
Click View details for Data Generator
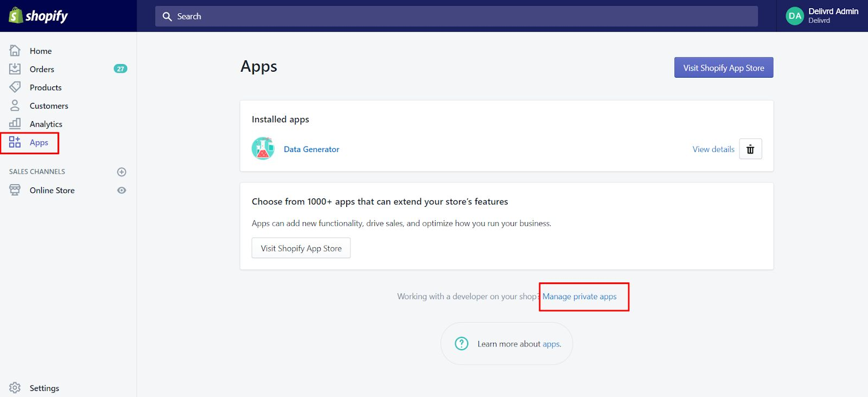coord(713,149)
